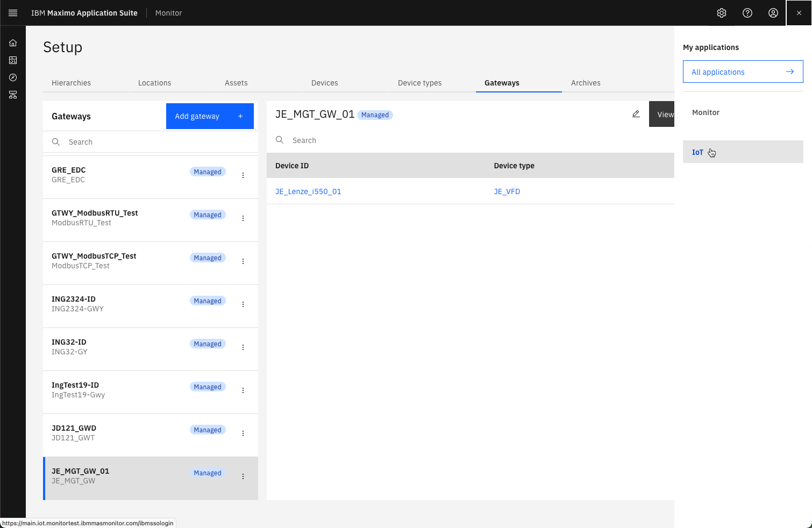Open device type JE_VFD link
Image resolution: width=812 pixels, height=528 pixels.
507,191
